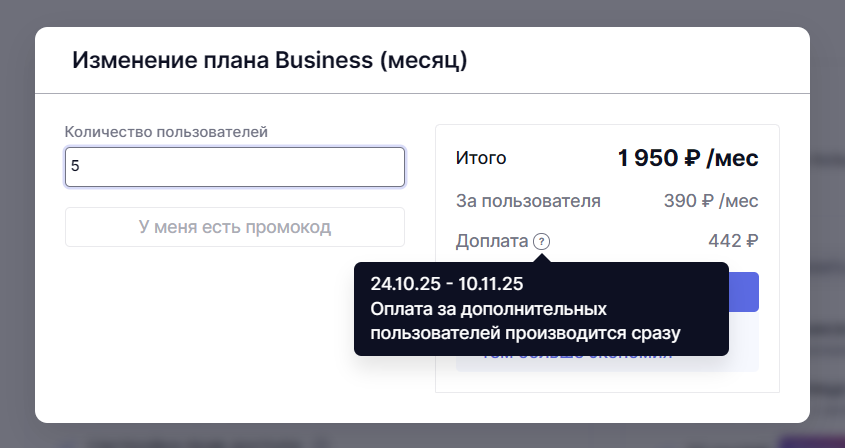845x448 pixels.
Task: Click blank header area right of the title
Action: pos(640,60)
